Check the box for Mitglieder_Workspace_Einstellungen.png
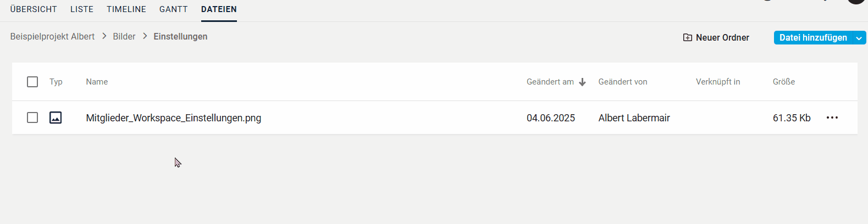The height and width of the screenshot is (224, 868). 32,117
